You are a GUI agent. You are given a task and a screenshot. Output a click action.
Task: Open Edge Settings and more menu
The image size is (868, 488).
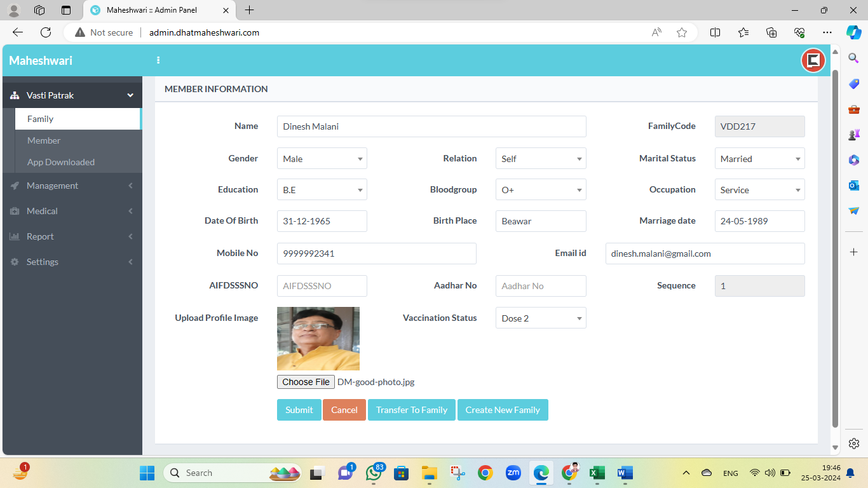pyautogui.click(x=827, y=32)
